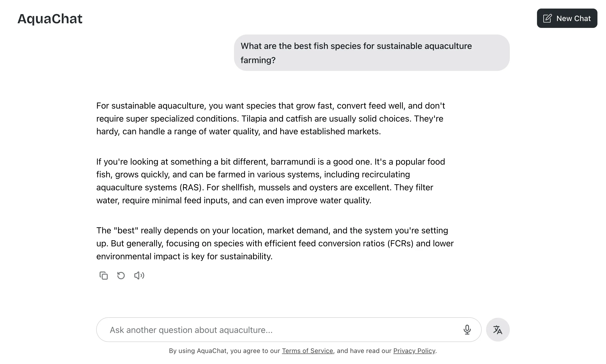Click the pencil icon in New Chat

(547, 18)
